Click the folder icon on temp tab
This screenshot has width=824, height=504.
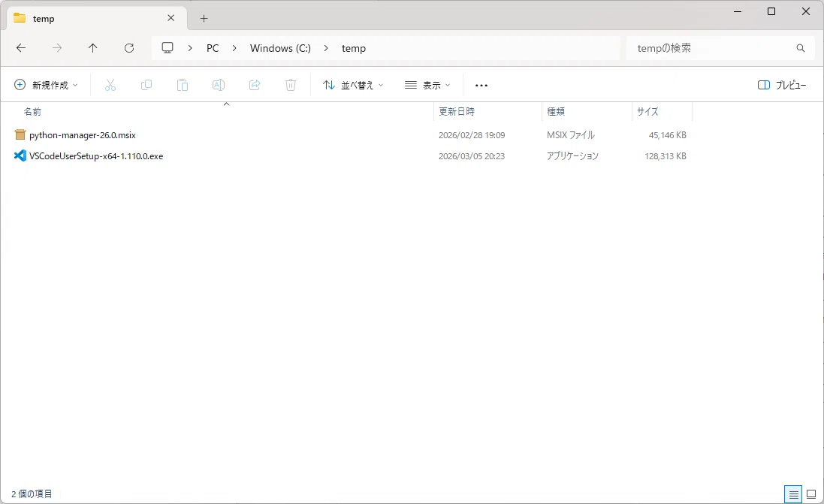click(20, 18)
